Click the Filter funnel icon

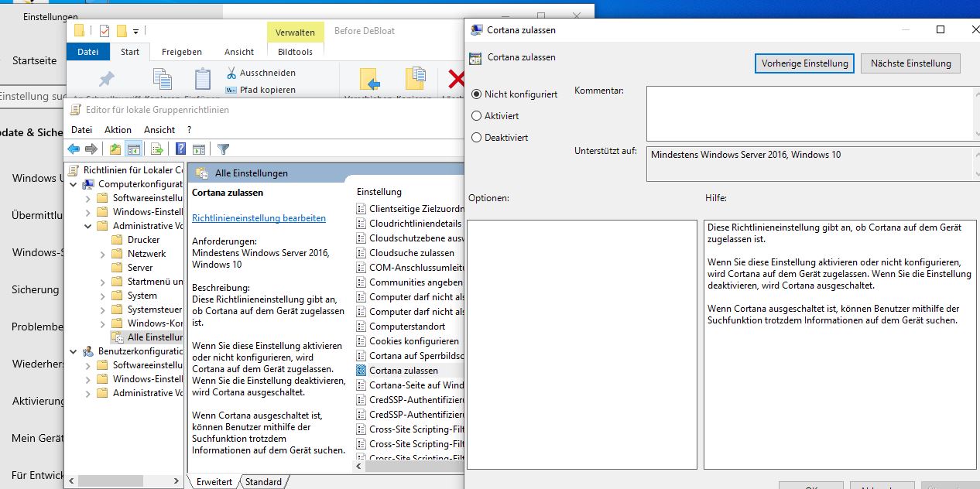click(x=223, y=149)
